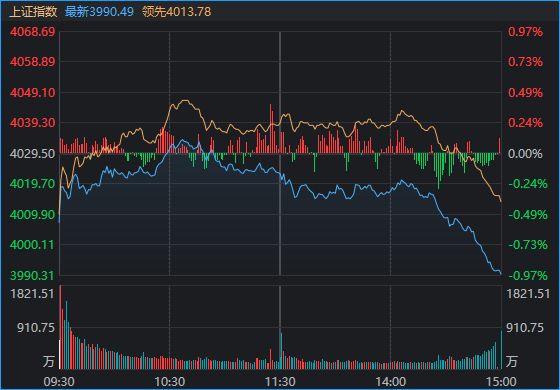This screenshot has width=560, height=390.
Task: Select the 4009.90 price axis label
Action: [x=33, y=215]
